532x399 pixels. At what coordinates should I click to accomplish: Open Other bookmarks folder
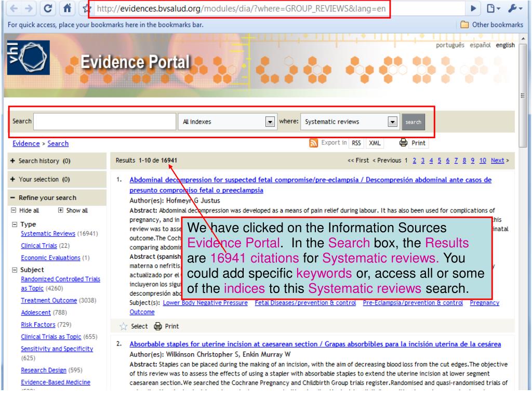click(491, 24)
